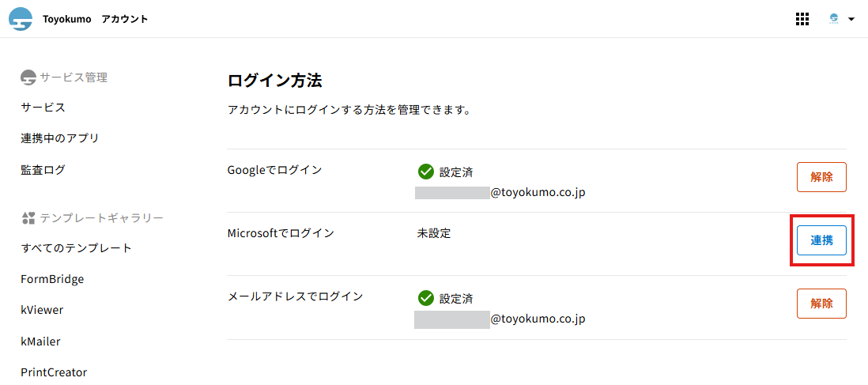Click the テンプレートギャラリー shapes icon
The height and width of the screenshot is (385, 868).
point(28,217)
